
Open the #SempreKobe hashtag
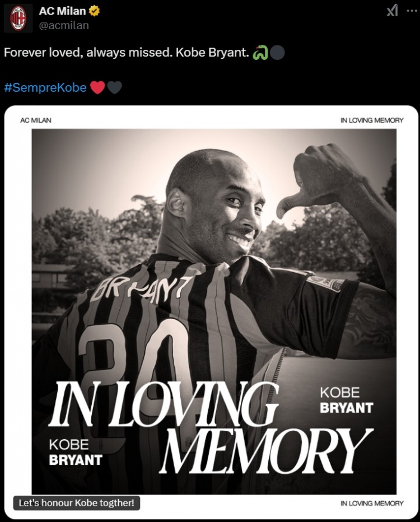(45, 88)
